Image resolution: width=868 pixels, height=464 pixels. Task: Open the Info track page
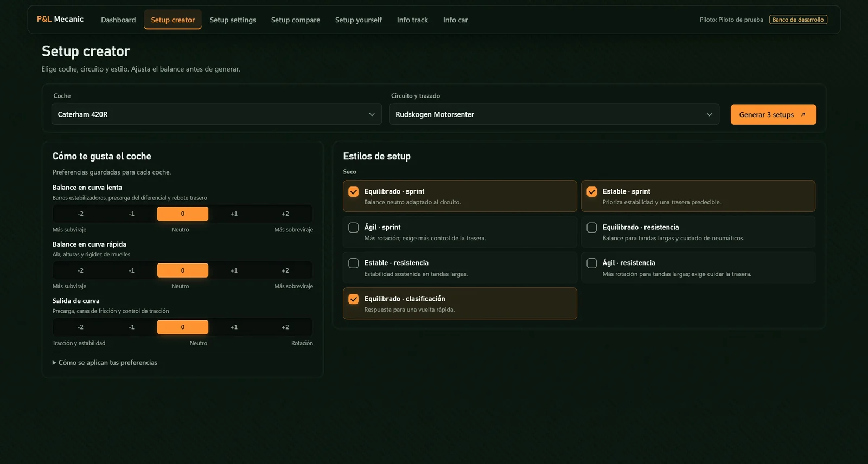pos(412,20)
